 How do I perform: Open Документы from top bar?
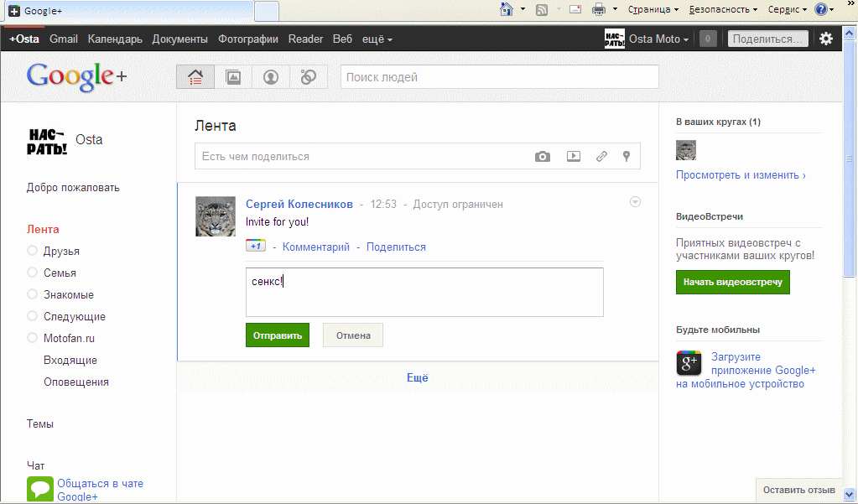[180, 39]
